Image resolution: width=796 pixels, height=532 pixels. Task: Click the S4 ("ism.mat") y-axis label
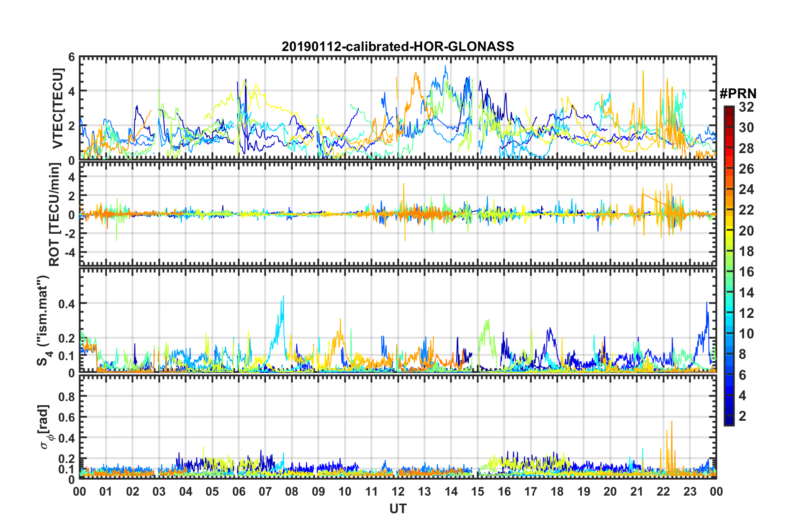coord(43,321)
